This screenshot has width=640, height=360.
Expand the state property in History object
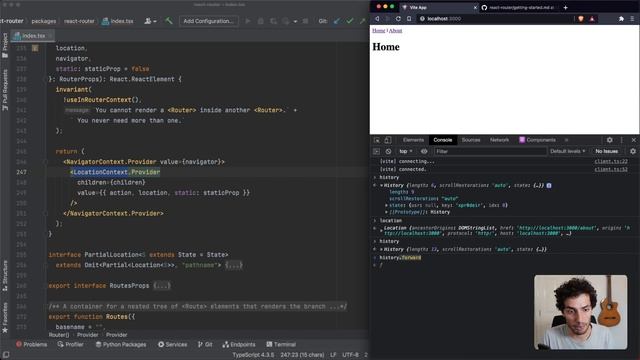tap(386, 205)
